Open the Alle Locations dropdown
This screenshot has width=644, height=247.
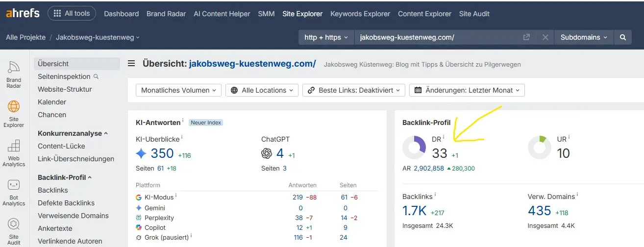pyautogui.click(x=262, y=90)
